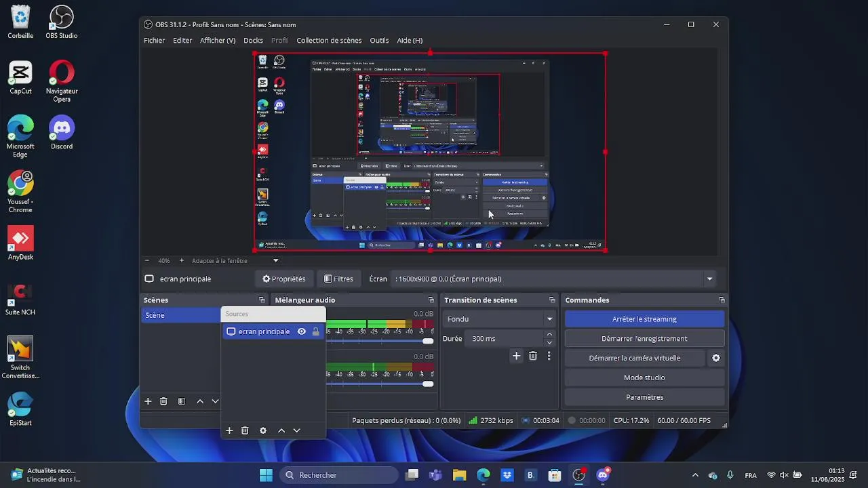The image size is (868, 488).
Task: Open transition options three-dot menu
Action: click(549, 356)
